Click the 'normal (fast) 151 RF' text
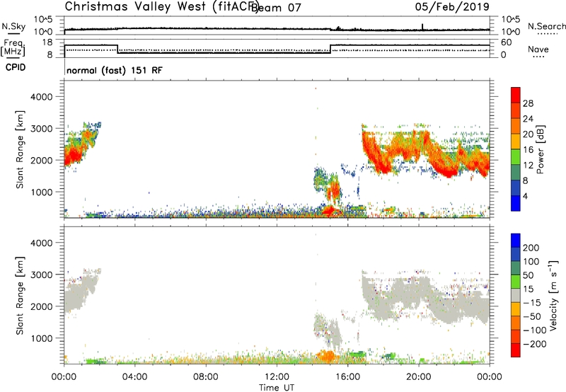The image size is (566, 392). [115, 70]
